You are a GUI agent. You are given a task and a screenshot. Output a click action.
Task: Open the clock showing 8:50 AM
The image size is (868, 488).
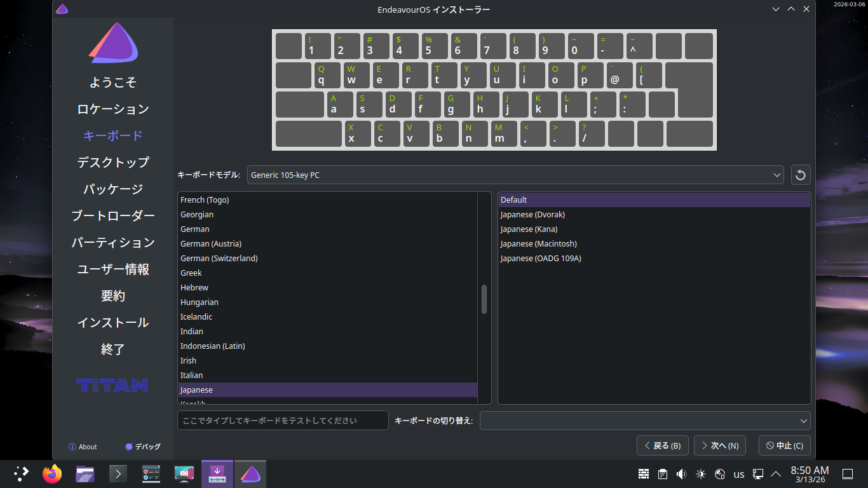810,474
